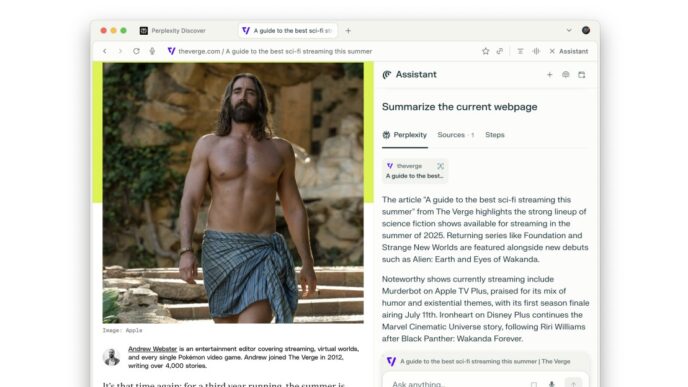The height and width of the screenshot is (387, 688).
Task: Open the Assistant panel in a new window
Action: coord(581,75)
